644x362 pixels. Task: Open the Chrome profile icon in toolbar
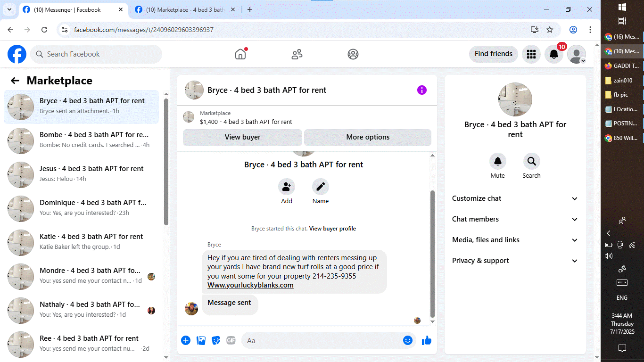click(x=573, y=30)
